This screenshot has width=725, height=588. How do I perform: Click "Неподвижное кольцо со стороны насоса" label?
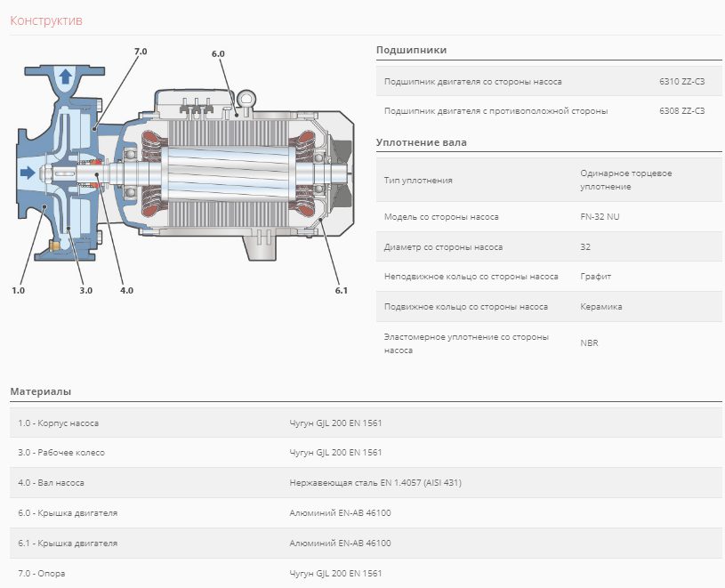(x=471, y=277)
